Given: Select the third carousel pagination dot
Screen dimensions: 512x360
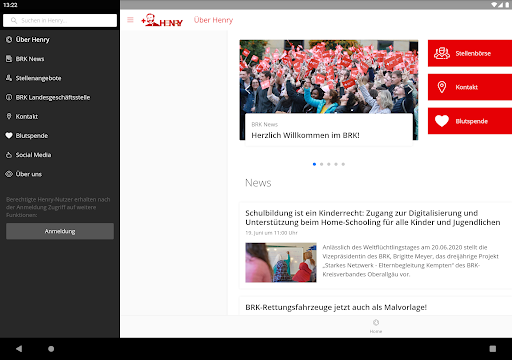Looking at the screenshot, I should point(329,164).
